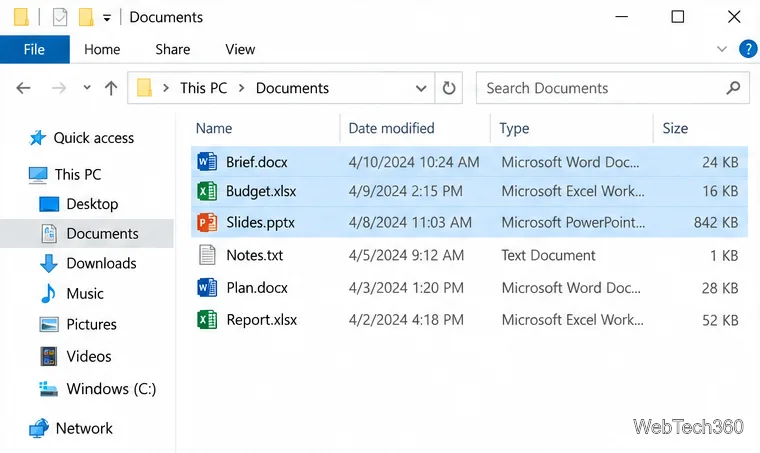Sort by the Name column header
The image size is (760, 453).
click(x=214, y=128)
